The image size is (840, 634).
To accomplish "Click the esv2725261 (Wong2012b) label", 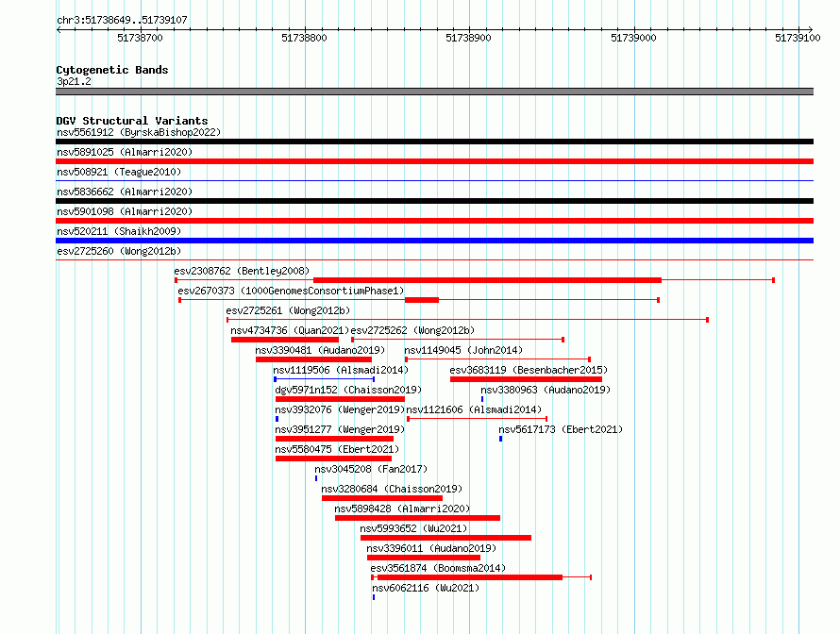I will coord(288,310).
